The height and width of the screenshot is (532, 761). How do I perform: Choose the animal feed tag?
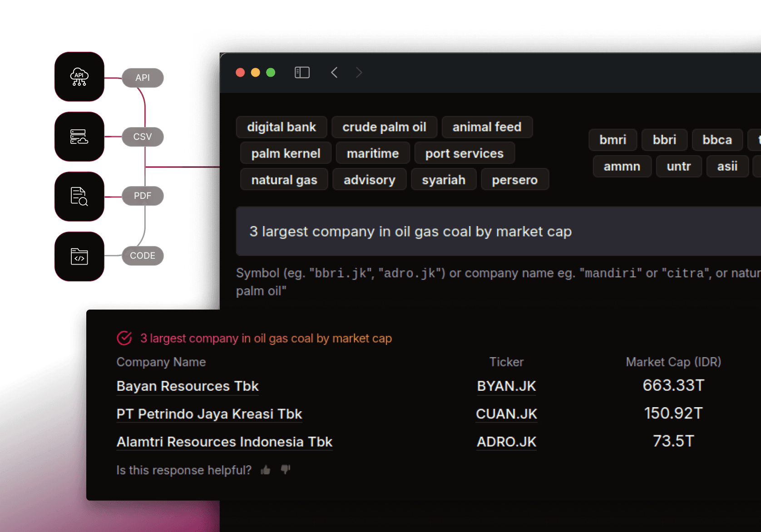click(487, 127)
